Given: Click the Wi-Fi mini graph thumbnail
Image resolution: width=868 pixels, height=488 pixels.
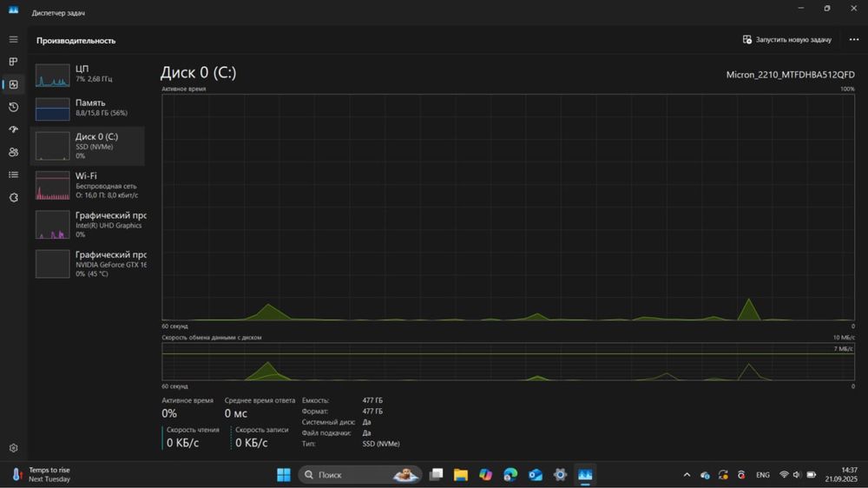Looking at the screenshot, I should tap(53, 186).
